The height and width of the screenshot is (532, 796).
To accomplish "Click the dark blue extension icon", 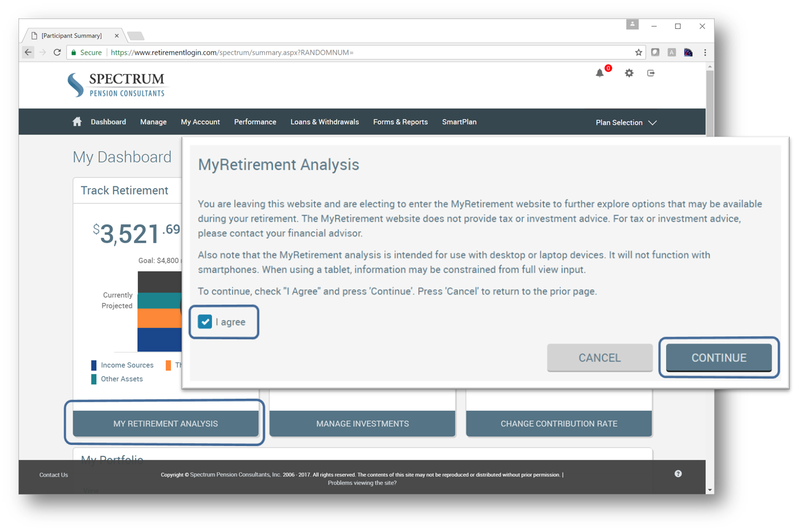I will point(689,53).
